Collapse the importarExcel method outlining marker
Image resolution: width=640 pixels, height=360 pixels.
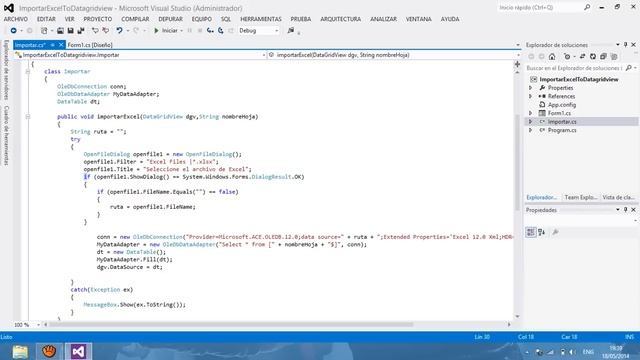pos(28,117)
